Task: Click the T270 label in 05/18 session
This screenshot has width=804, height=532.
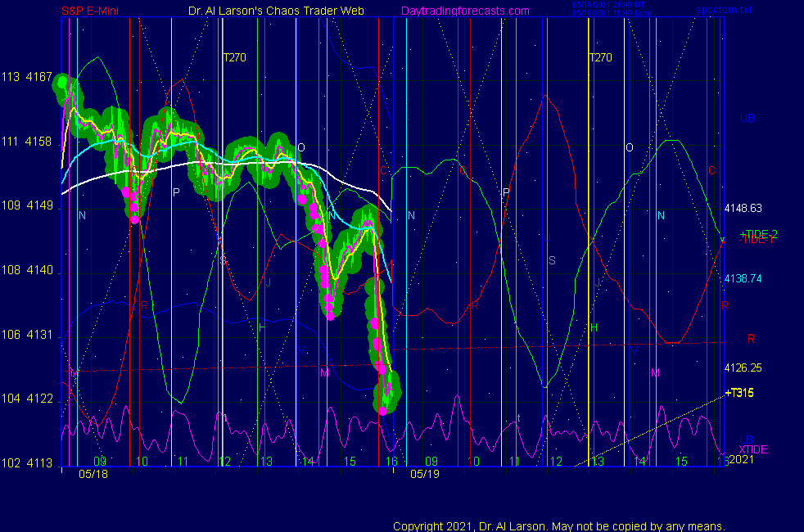Action: tap(235, 57)
